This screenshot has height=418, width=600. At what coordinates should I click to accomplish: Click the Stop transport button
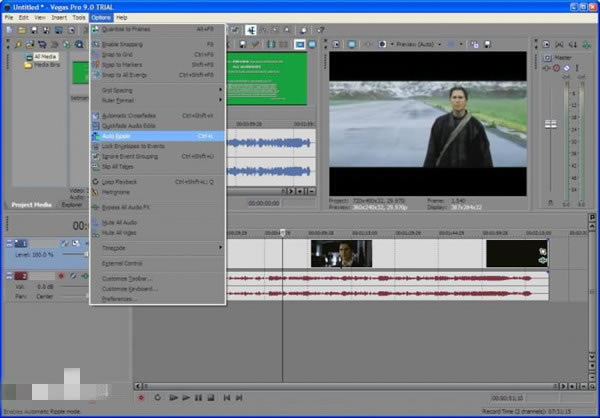click(211, 397)
